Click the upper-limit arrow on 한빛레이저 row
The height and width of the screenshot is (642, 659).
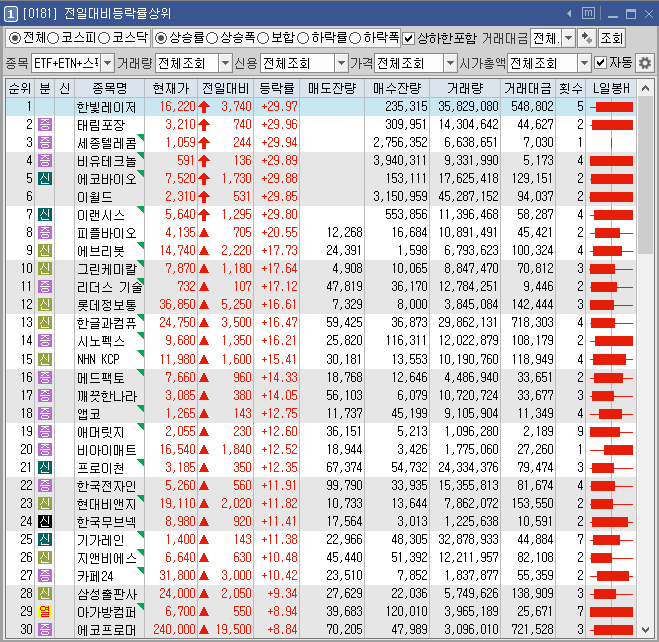tap(204, 107)
